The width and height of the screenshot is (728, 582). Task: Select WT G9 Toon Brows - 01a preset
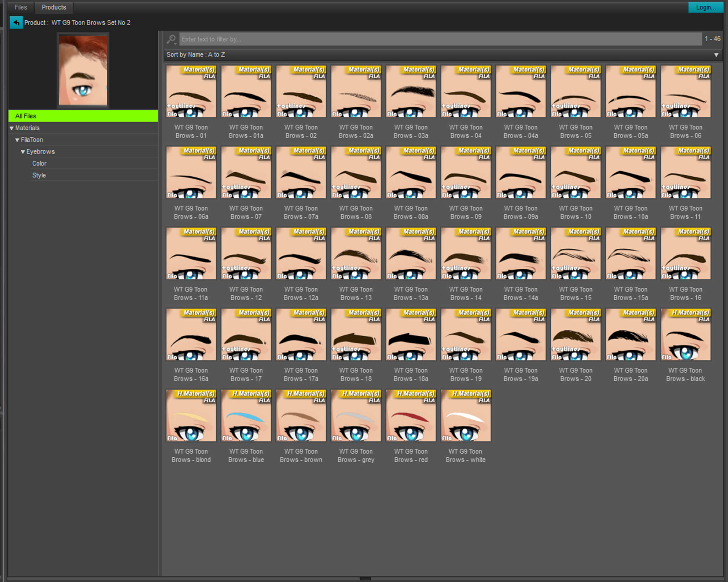tap(246, 91)
